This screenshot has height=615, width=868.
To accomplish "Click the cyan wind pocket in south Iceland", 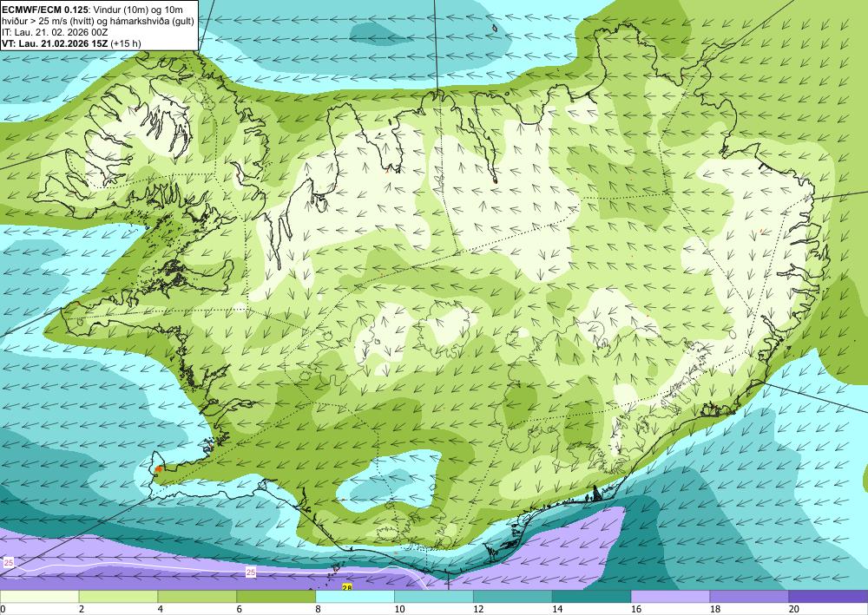I will point(387,479).
